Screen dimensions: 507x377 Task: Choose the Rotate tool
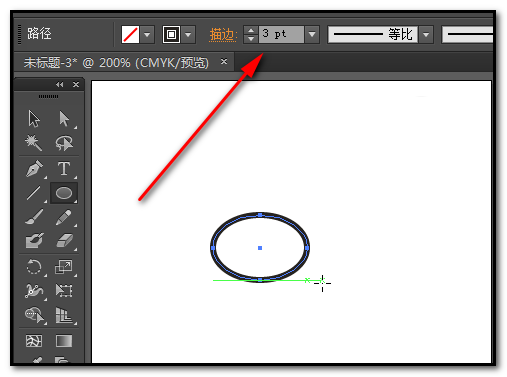34,267
